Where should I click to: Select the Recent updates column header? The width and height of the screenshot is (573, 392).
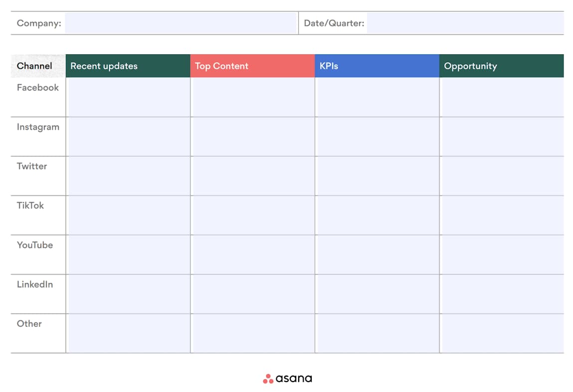point(128,66)
